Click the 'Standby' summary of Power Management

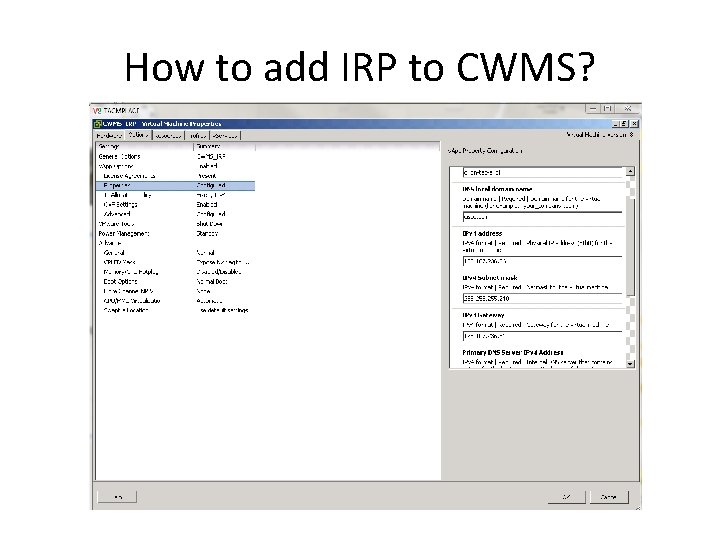tap(207, 234)
